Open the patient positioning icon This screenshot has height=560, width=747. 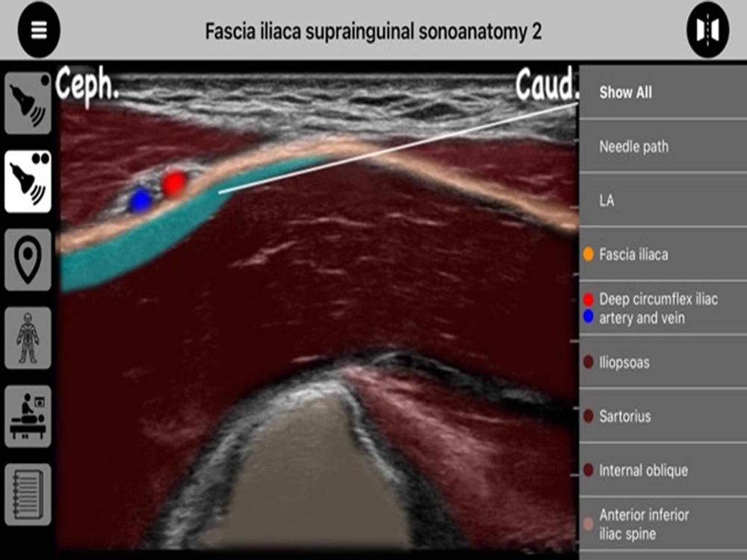28,416
